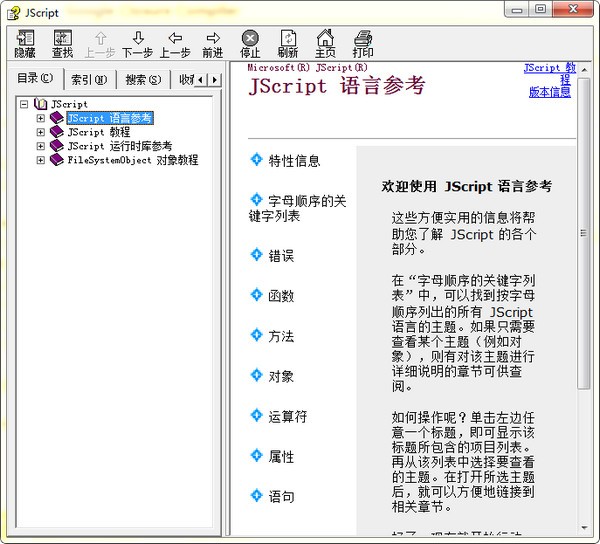This screenshot has height=544, width=600.
Task: Select the FileSystemObject 对象教程 tree item
Action: coord(133,160)
